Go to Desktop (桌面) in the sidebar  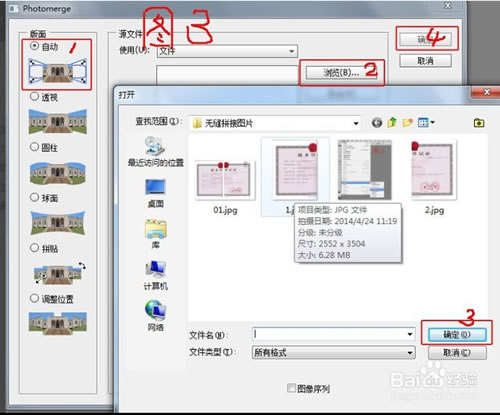click(x=156, y=193)
